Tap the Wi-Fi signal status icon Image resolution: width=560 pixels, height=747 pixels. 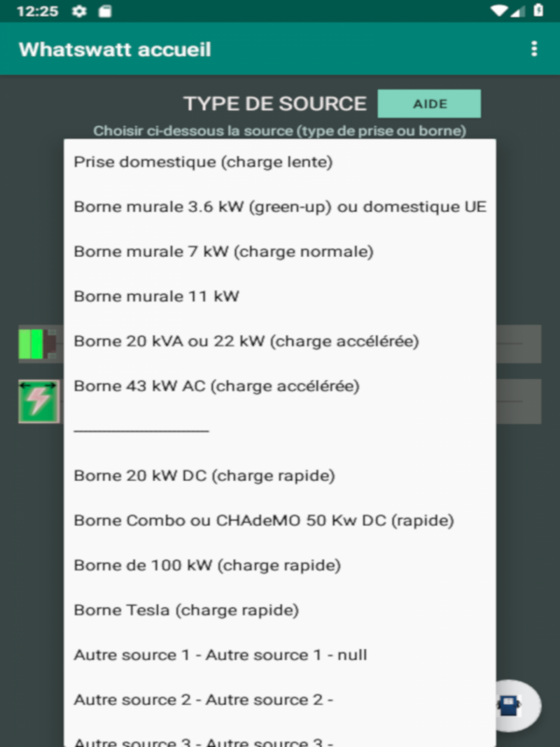pos(498,10)
